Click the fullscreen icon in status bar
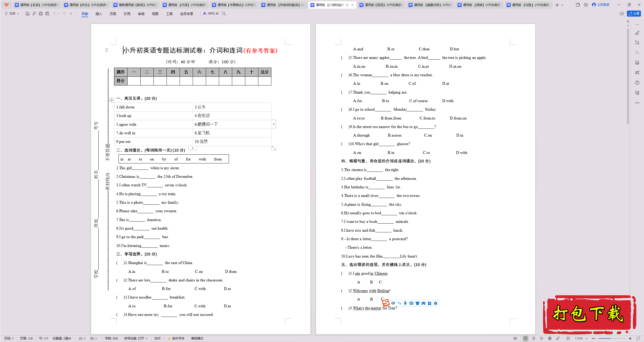Screen dimensions: 644x342 click(x=638, y=338)
